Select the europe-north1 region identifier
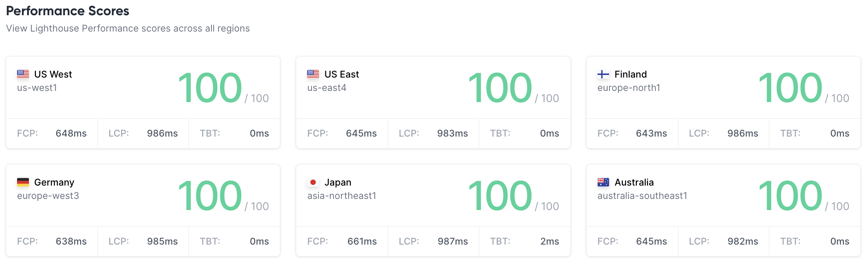Screen dimensions: 868x265 tap(629, 88)
